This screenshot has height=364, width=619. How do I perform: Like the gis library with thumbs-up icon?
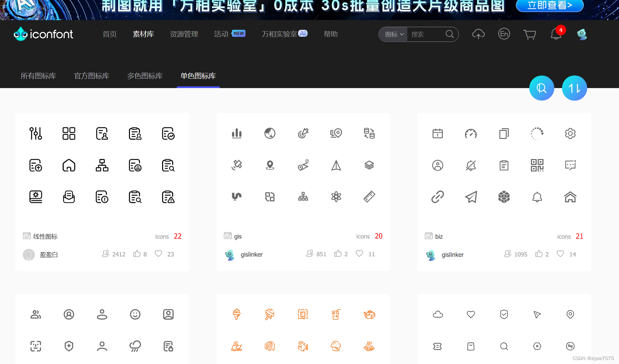point(339,253)
